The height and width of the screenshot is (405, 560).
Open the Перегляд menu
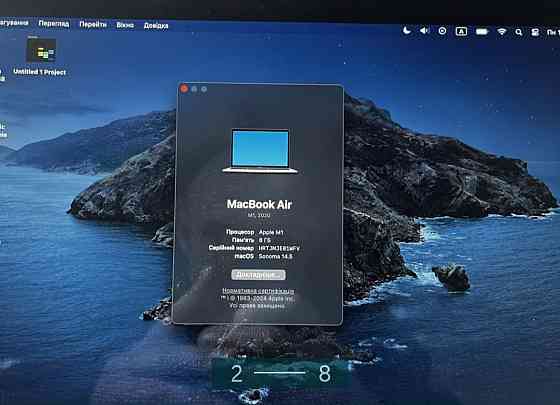pos(54,24)
